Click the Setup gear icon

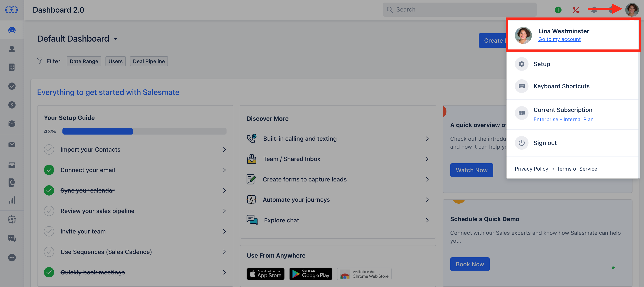[x=521, y=64]
